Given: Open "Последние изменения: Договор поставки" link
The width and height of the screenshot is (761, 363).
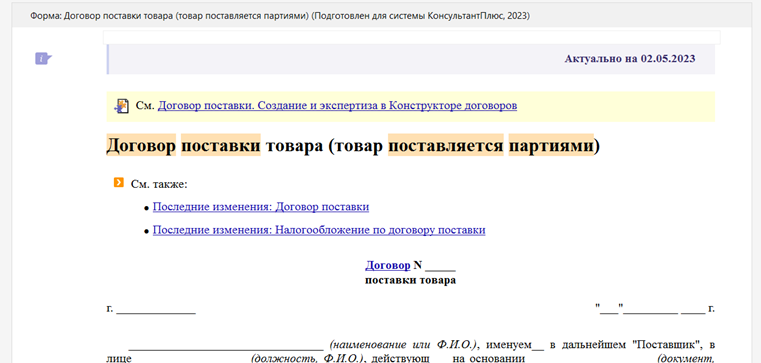Looking at the screenshot, I should click(x=261, y=207).
